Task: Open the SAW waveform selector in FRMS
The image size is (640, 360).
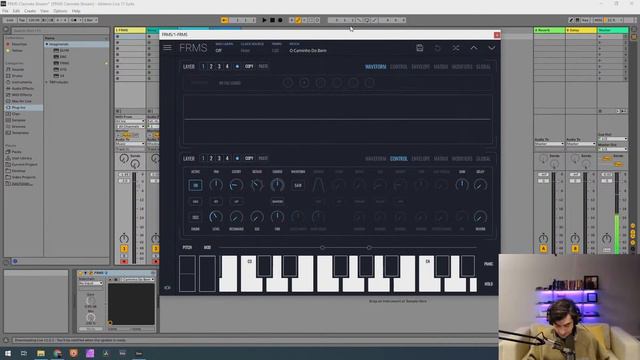Action: [298, 185]
